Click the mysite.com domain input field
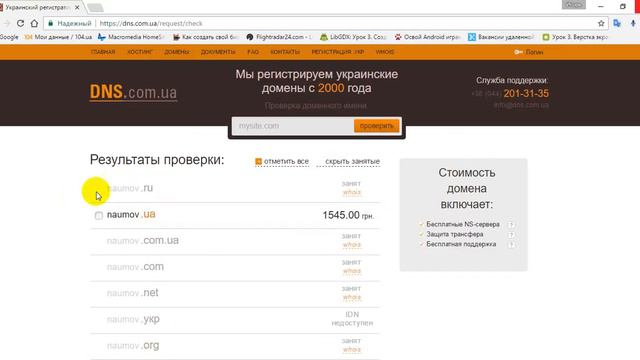The width and height of the screenshot is (640, 360). 293,126
